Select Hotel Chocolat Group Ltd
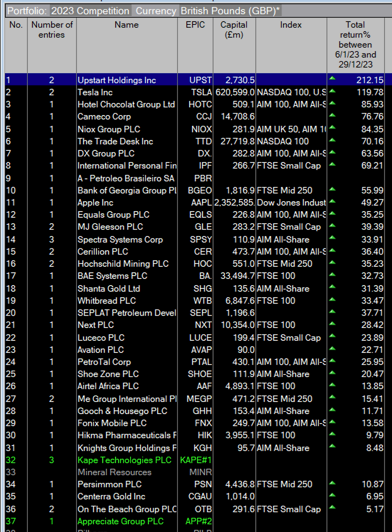The width and height of the screenshot is (392, 532). [126, 104]
